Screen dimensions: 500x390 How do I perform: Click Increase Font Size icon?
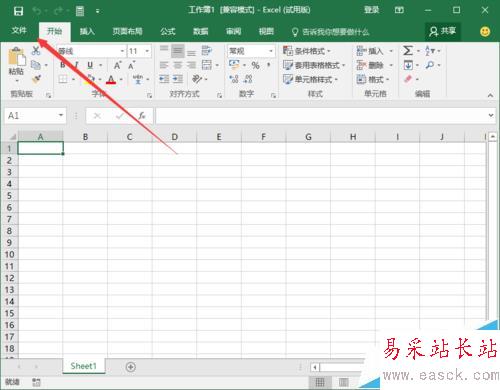coord(117,65)
